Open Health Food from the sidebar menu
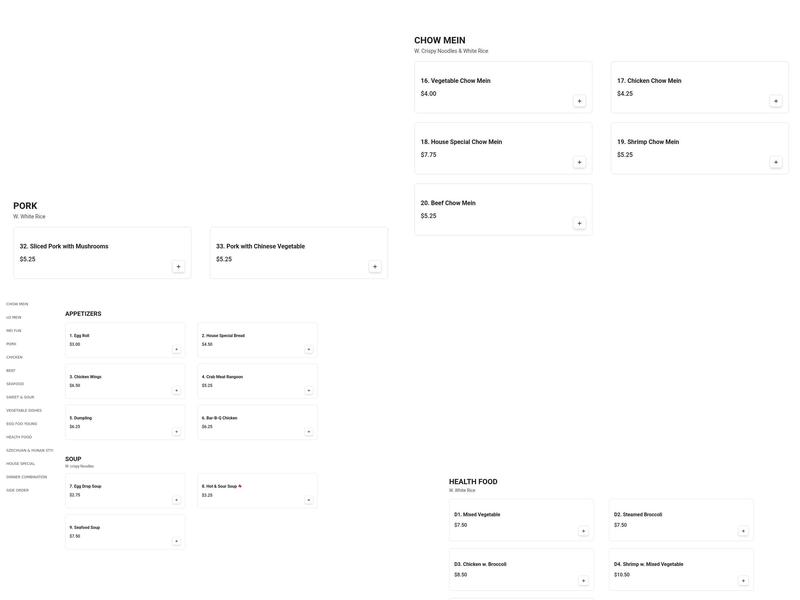Viewport: 800px width, 600px height. click(19, 437)
